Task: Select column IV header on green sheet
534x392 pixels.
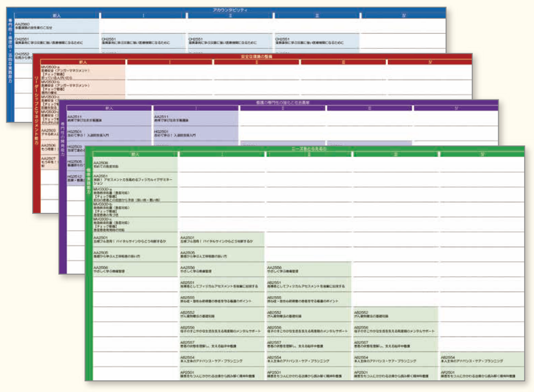Action: (481, 154)
